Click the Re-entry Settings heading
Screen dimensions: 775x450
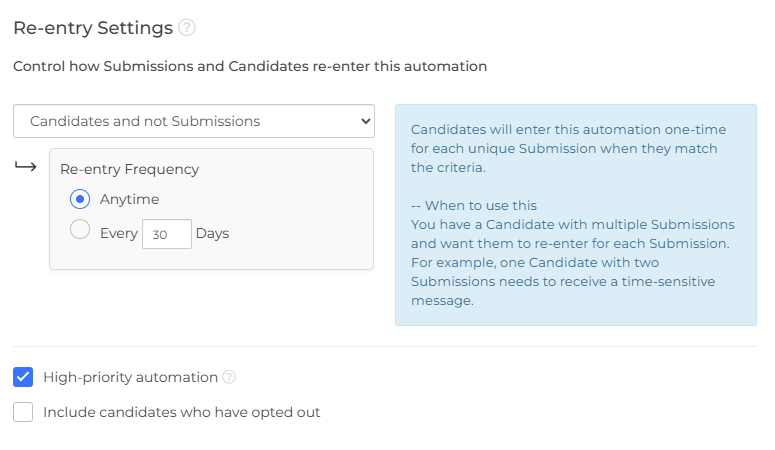click(x=93, y=28)
